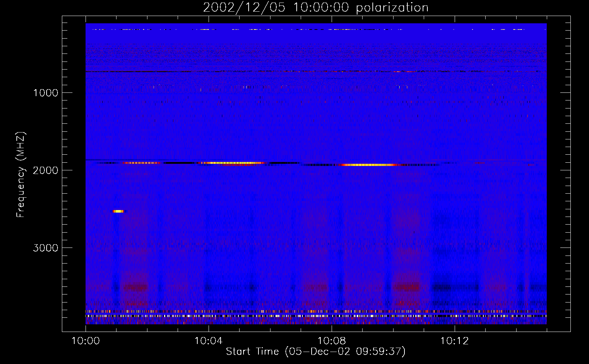This screenshot has height=364, width=589.
Task: Click the 10:12 time tick label
Action: click(455, 341)
